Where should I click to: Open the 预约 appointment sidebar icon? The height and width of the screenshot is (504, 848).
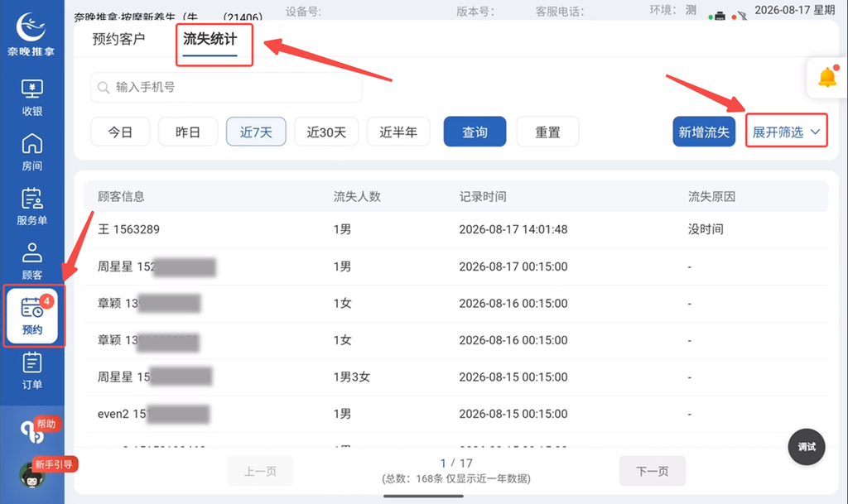(32, 316)
